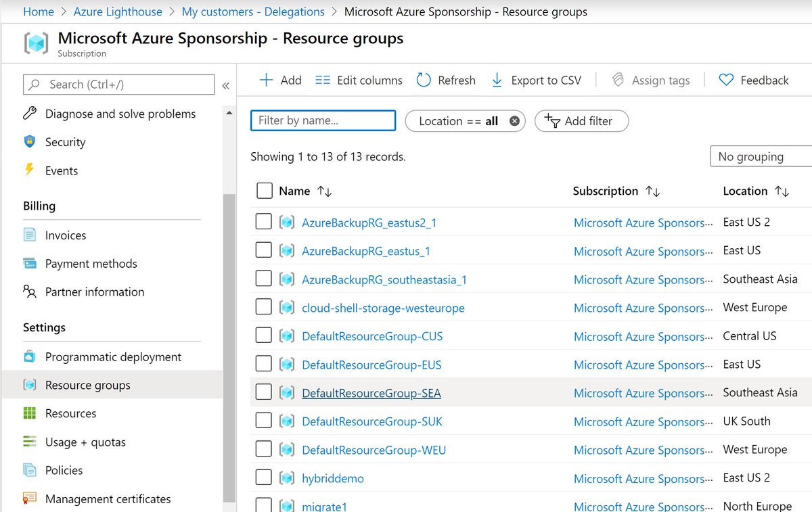Go to Azure Lighthouse in the breadcrumb

pos(118,11)
